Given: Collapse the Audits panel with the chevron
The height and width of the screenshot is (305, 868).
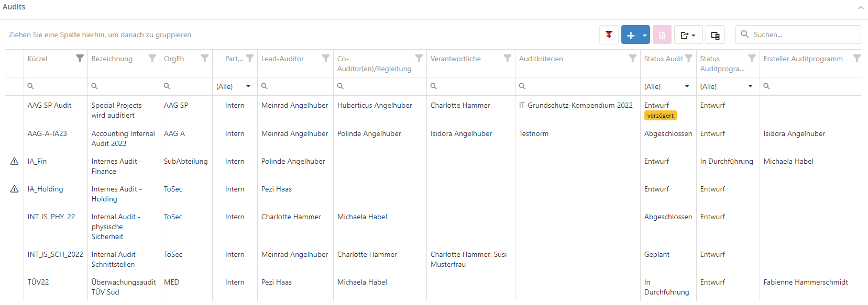Looking at the screenshot, I should [861, 7].
